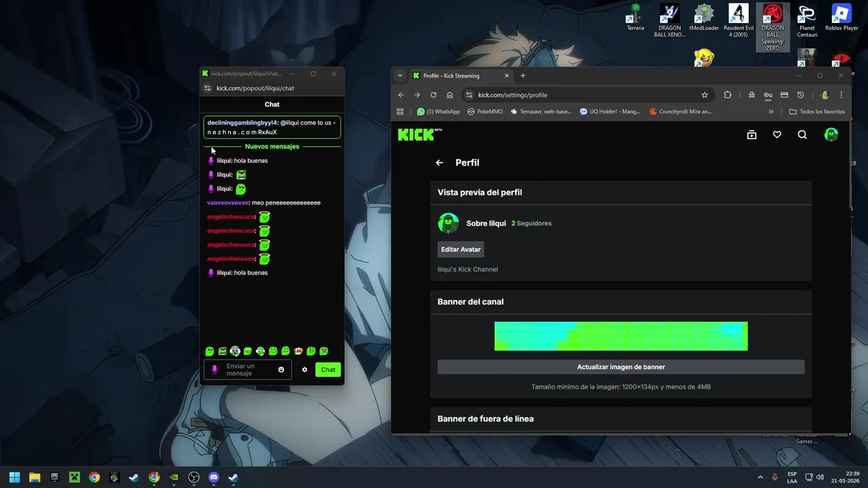Click the Kick search magnifier icon
The image size is (868, 488).
[802, 135]
